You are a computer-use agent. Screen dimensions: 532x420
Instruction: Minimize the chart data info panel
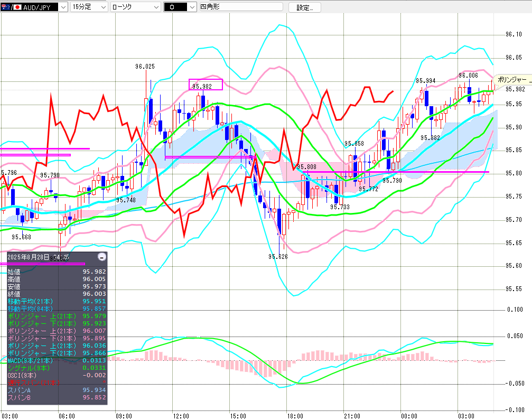pos(102,257)
